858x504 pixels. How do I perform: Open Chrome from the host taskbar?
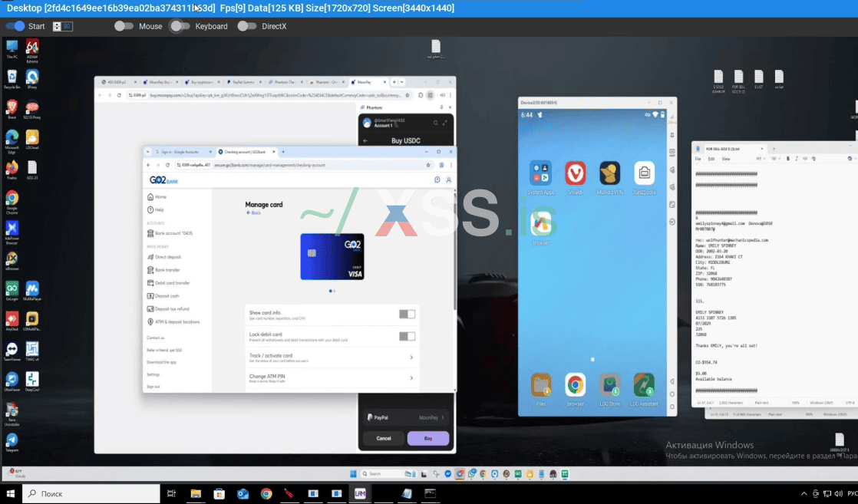(x=266, y=493)
